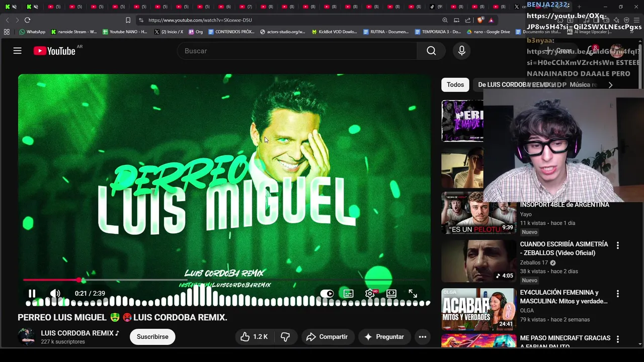The image size is (644, 362).
Task: Open the Zeballos video thumbnail marked 4:05
Action: point(478,261)
